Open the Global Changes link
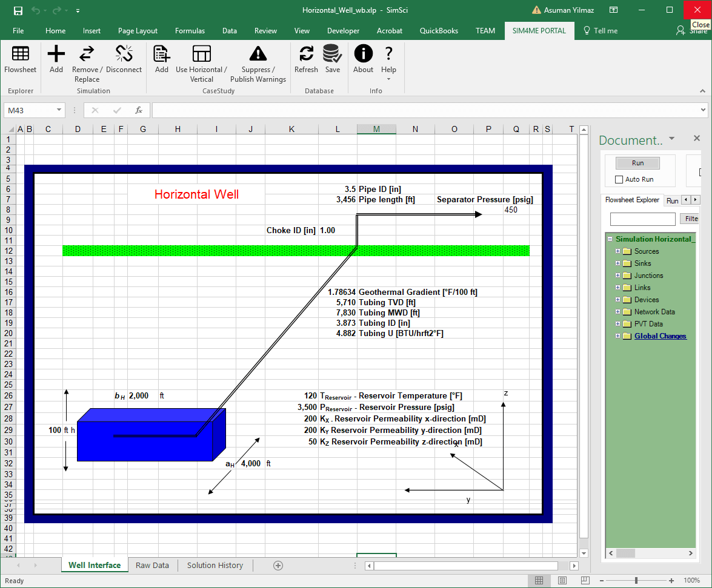 [x=660, y=336]
